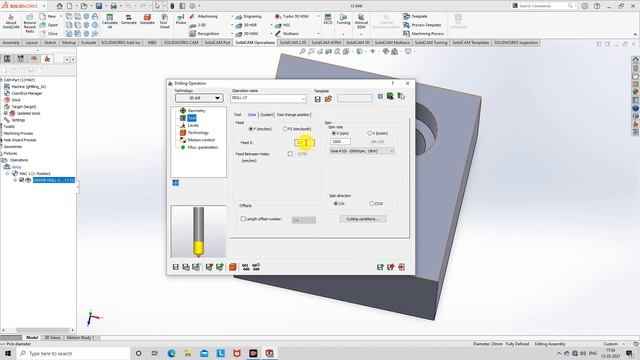The height and width of the screenshot is (360, 640).
Task: Click the save icon in top toolbar
Action: tap(99, 6)
